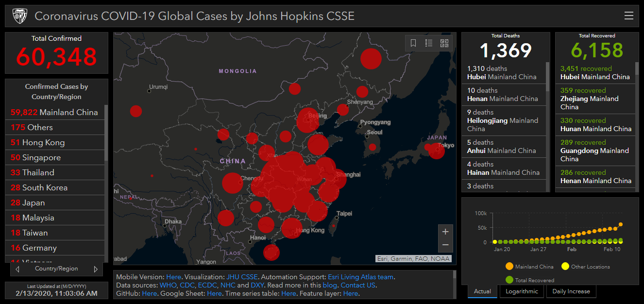Select Hubei 1,310 deaths entry
Screen dimensions: 644x304
pos(504,73)
